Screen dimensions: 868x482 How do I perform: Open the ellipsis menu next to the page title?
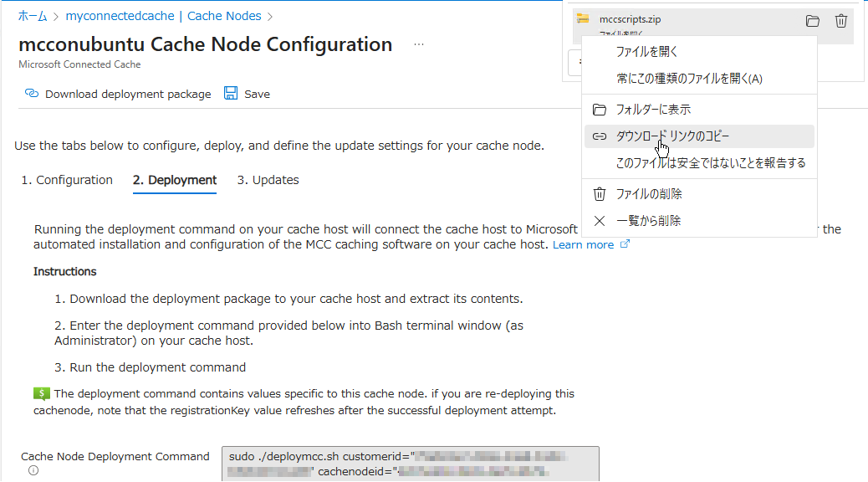[x=420, y=44]
